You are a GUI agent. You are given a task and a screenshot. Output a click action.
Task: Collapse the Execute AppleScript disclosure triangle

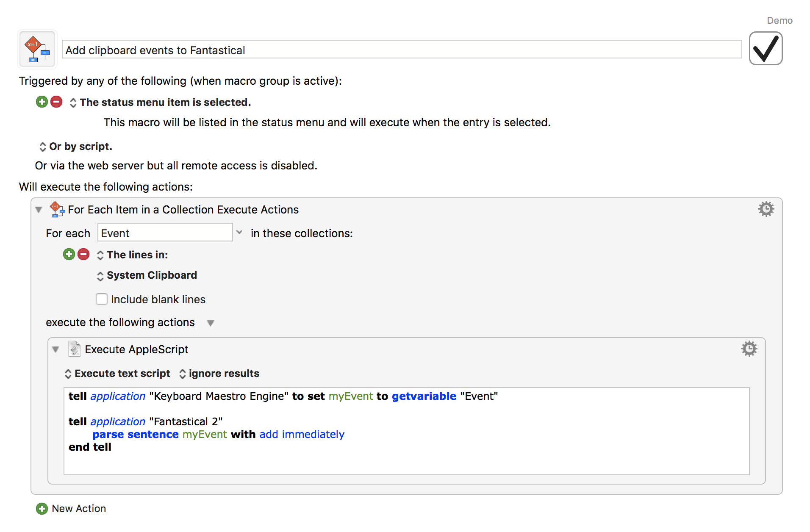pyautogui.click(x=56, y=349)
